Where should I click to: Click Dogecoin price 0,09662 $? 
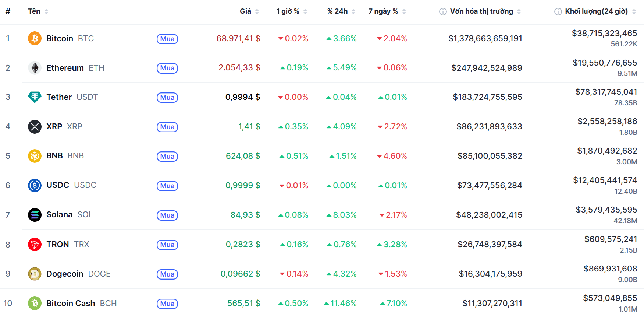point(241,274)
